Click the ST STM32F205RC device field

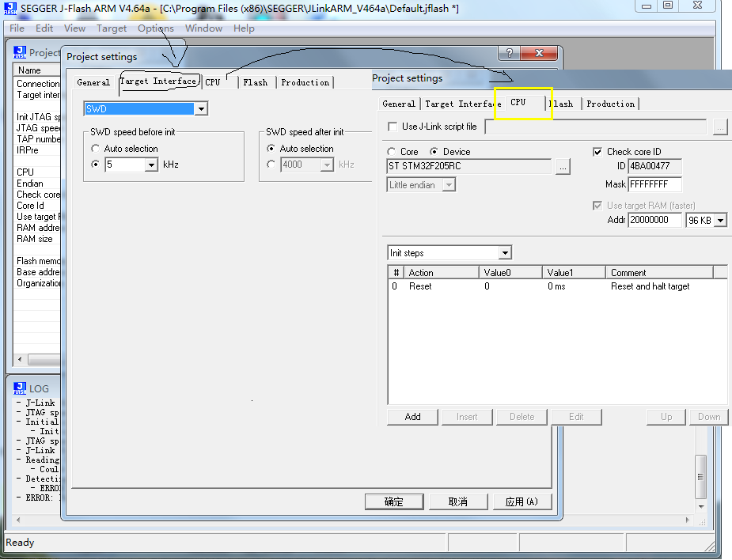(469, 166)
